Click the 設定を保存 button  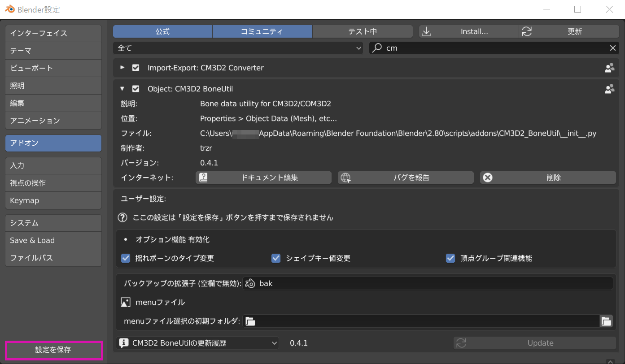tap(54, 350)
